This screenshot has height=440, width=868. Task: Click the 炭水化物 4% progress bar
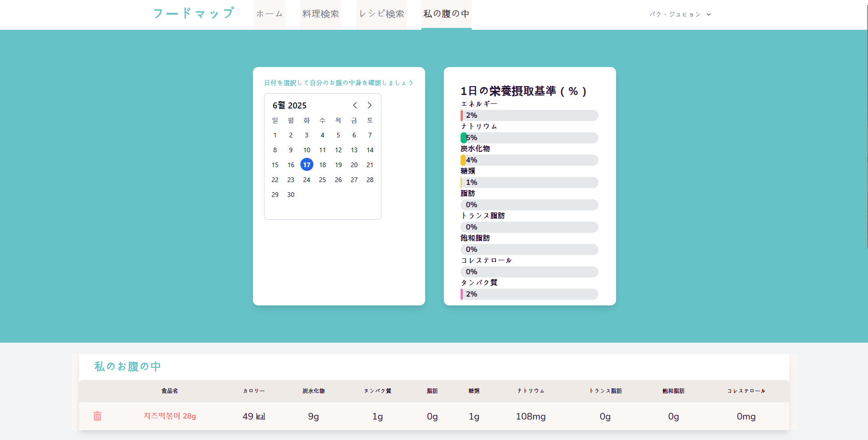[x=529, y=160]
